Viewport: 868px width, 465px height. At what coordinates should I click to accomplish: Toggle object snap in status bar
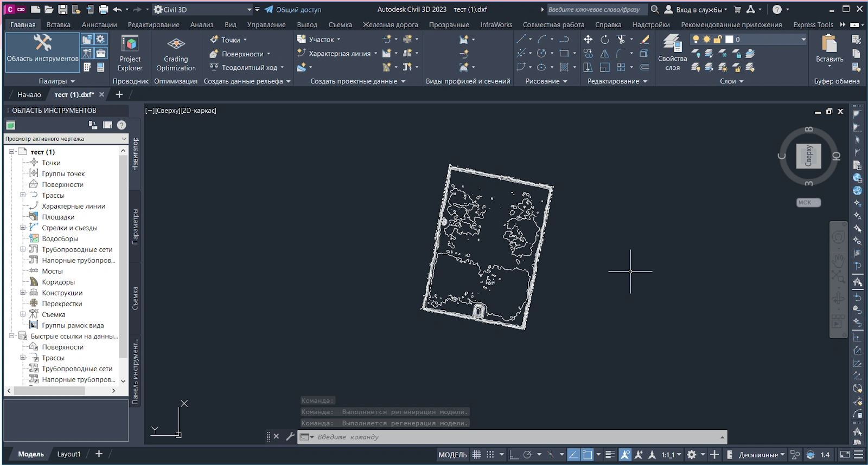(587, 455)
